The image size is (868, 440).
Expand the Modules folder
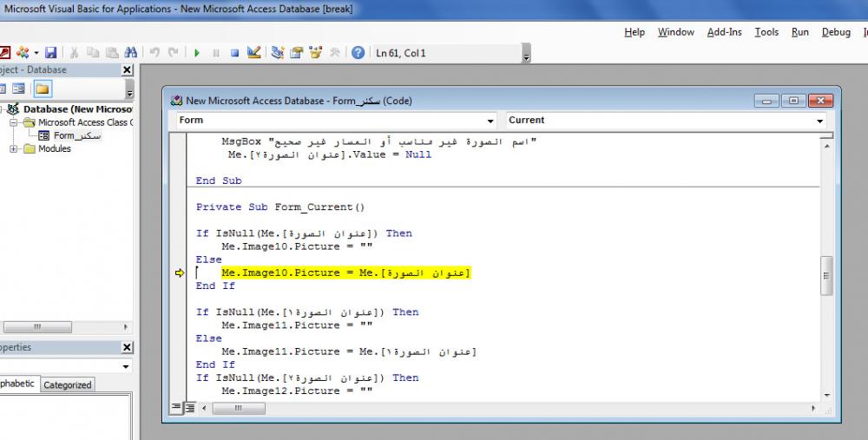pos(14,149)
